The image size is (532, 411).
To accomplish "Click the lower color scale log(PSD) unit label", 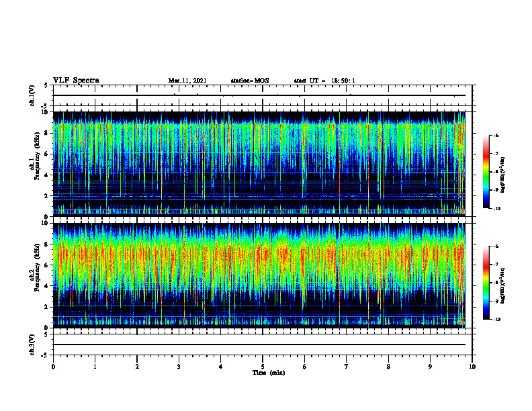I will coord(503,285).
